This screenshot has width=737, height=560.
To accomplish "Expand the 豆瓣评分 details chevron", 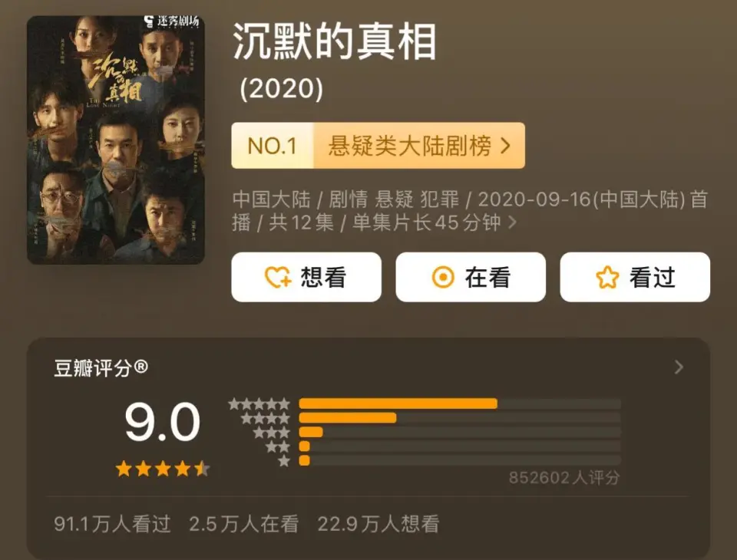I will tap(679, 367).
